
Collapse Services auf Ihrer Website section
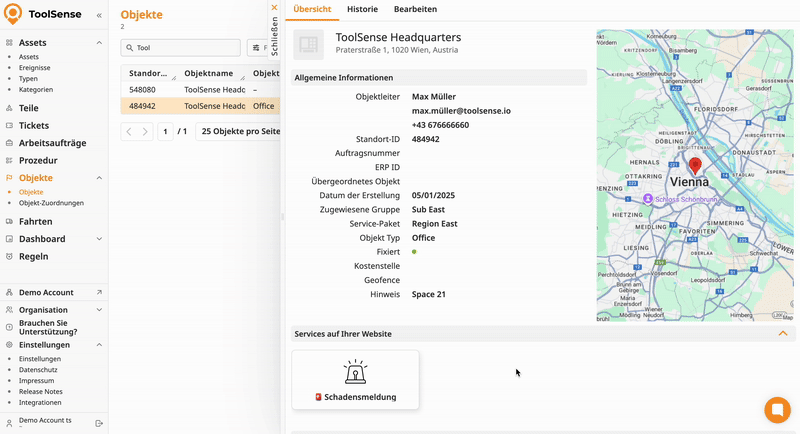coord(783,334)
